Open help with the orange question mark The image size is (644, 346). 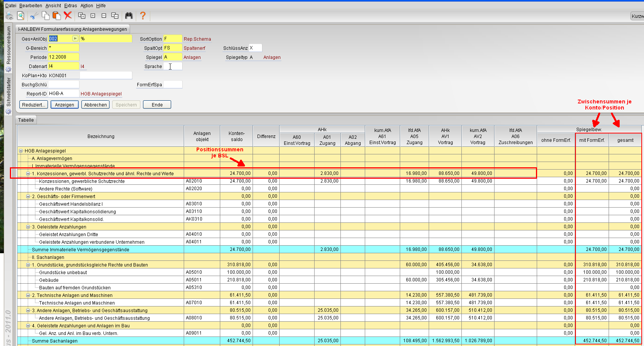[143, 16]
